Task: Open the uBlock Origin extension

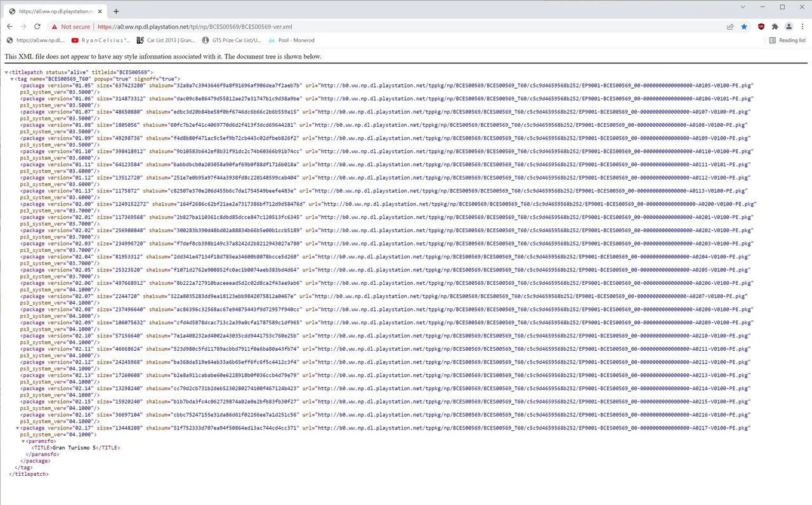Action: (x=761, y=27)
